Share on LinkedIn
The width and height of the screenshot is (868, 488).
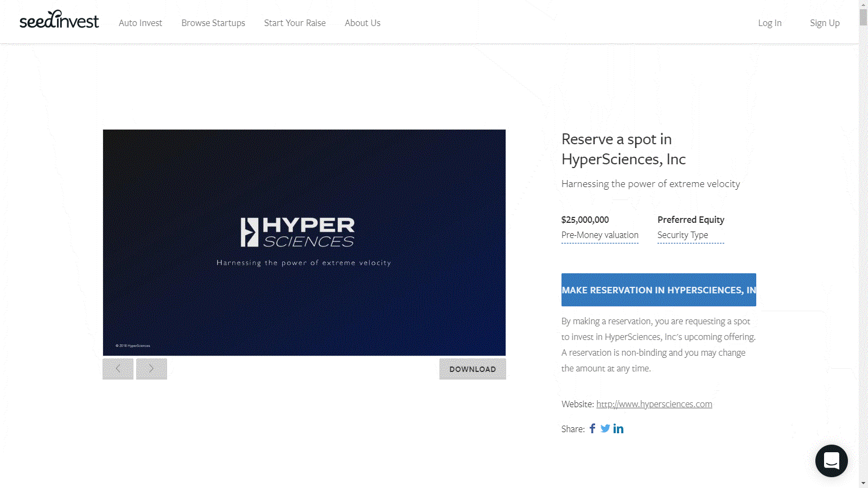(618, 429)
